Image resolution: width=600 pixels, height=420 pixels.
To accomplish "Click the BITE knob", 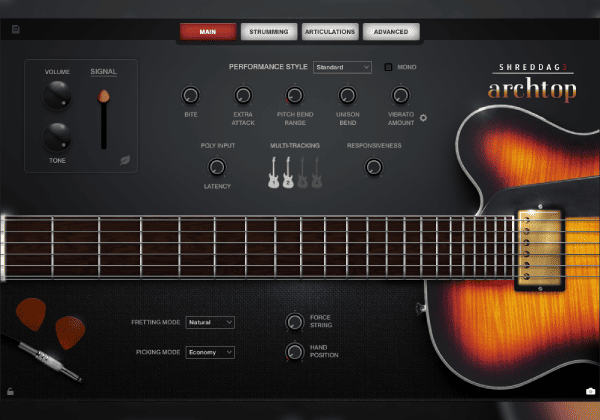I will (x=190, y=95).
